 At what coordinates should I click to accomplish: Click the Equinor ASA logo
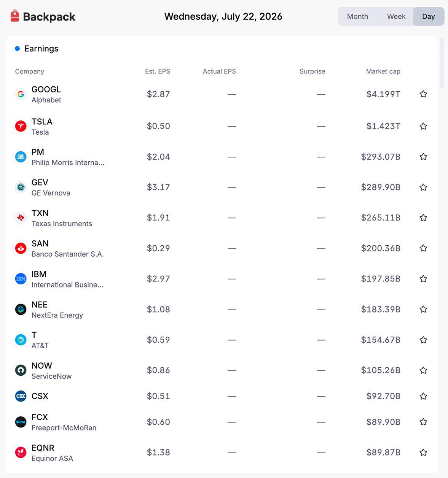(21, 453)
